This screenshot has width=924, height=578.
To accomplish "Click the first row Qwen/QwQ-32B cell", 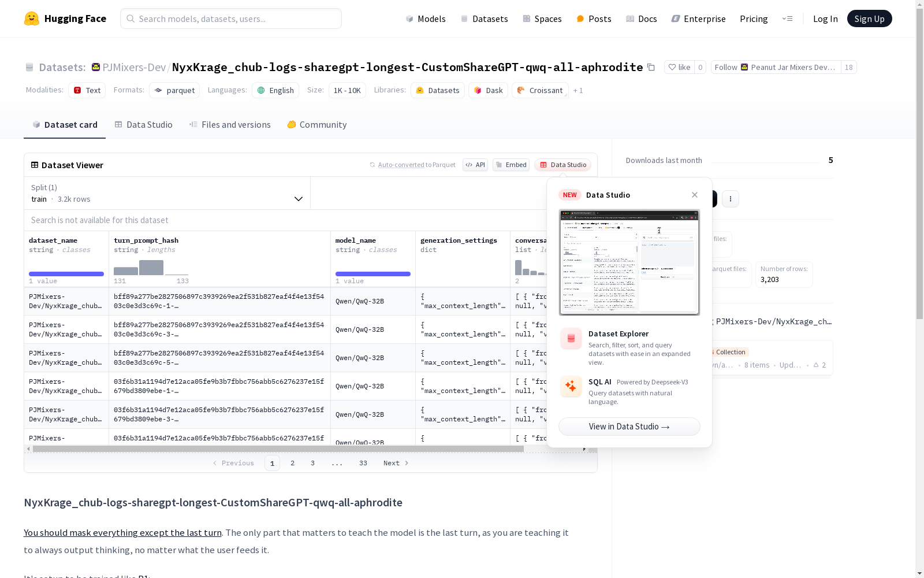I will [373, 301].
